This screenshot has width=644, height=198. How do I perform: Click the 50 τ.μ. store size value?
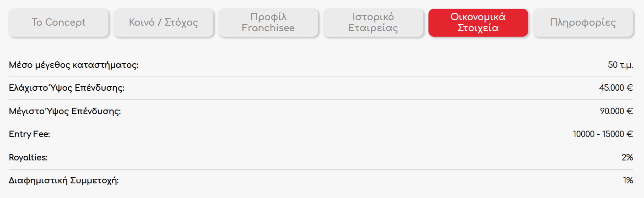[x=620, y=65]
